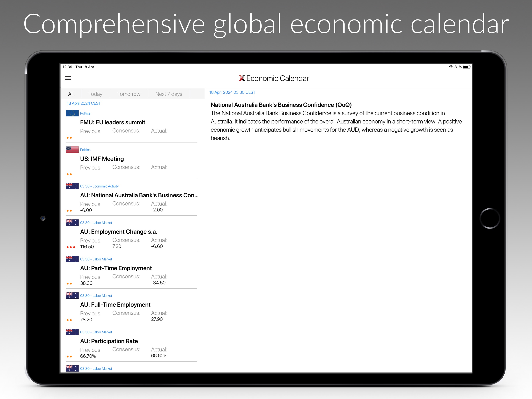Click the Politics label above IMF Meeting
Viewport: 532px width, 399px height.
(x=85, y=150)
